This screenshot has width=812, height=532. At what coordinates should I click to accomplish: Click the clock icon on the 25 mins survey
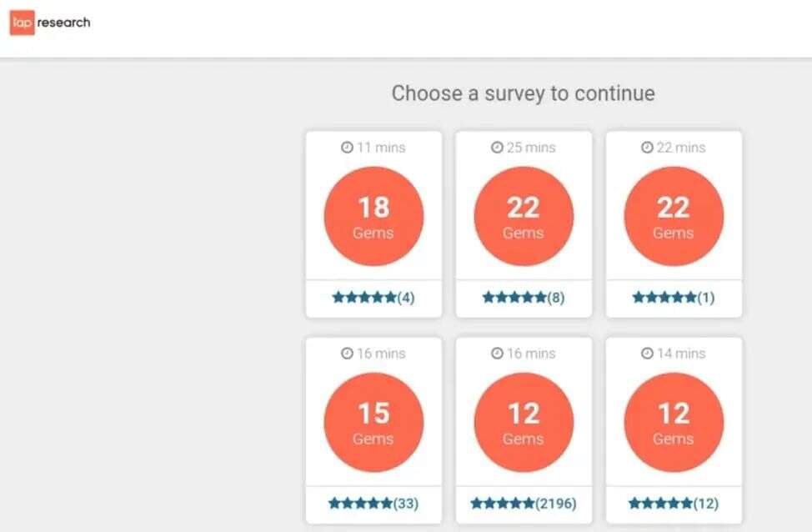coord(497,148)
